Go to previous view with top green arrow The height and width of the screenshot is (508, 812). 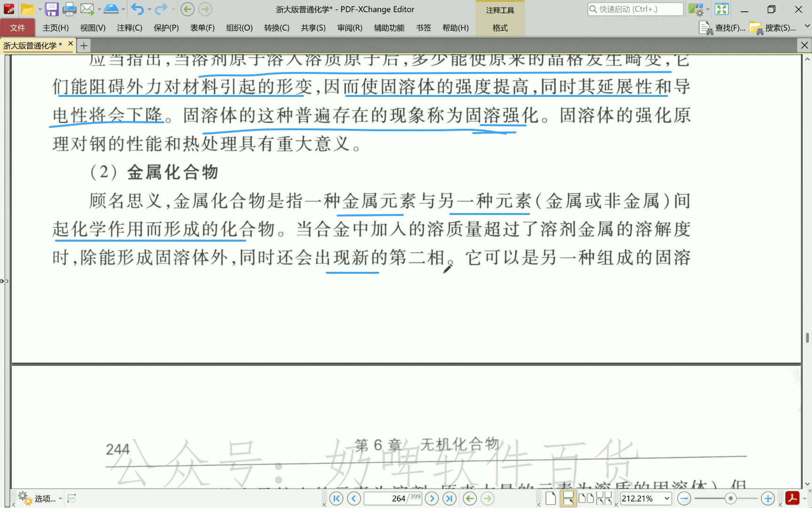187,9
